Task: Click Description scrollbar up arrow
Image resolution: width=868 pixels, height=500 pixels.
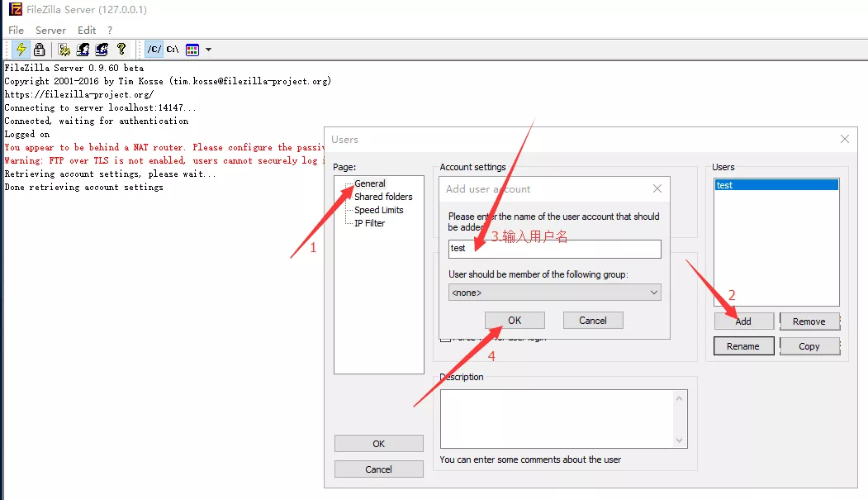Action: (679, 398)
